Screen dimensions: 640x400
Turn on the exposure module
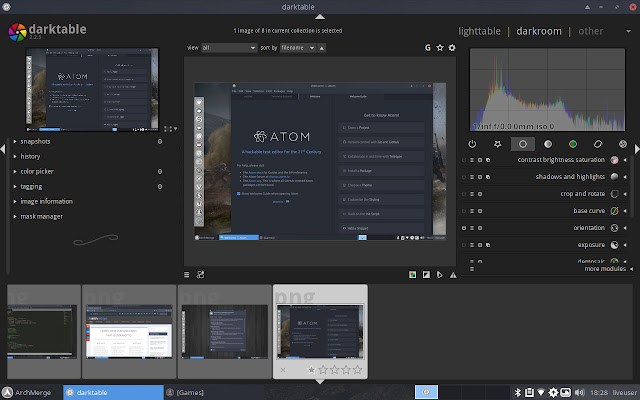(464, 245)
